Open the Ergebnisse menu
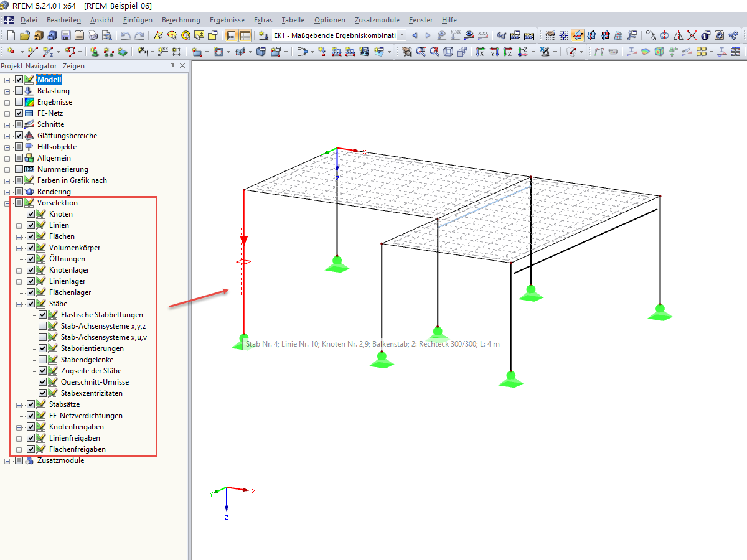747x560 pixels. pos(227,20)
